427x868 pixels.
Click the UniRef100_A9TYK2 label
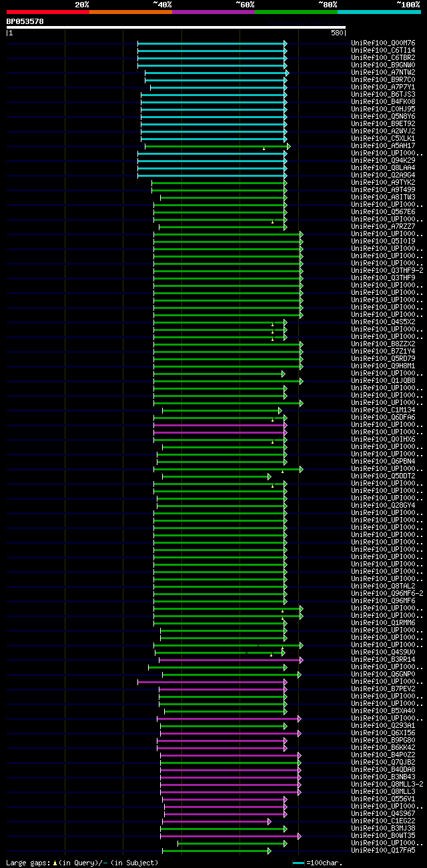[x=383, y=183]
